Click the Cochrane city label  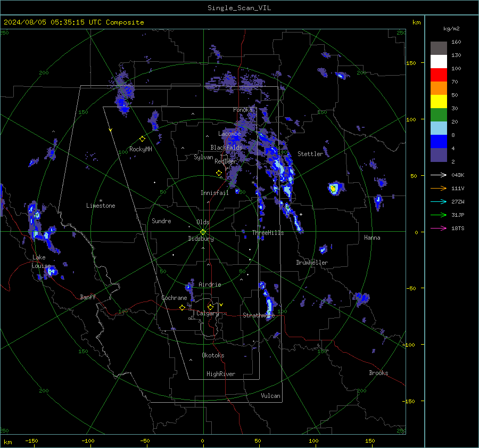(x=174, y=298)
